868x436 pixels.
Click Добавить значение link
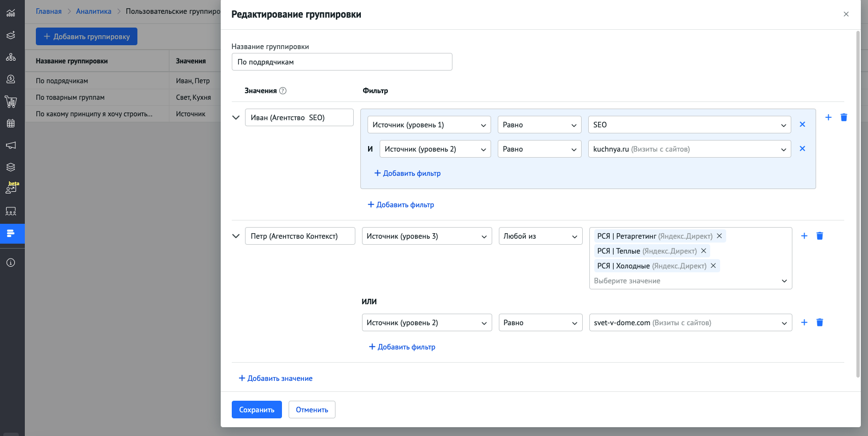tap(275, 378)
